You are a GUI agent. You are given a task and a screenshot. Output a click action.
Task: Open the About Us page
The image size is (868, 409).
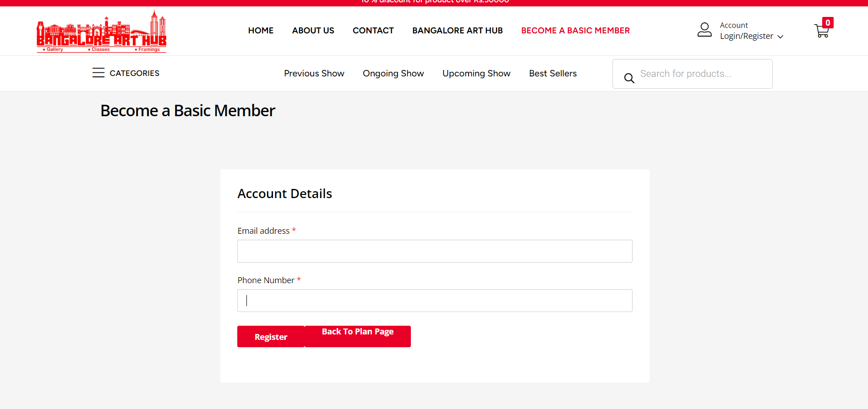[313, 31]
